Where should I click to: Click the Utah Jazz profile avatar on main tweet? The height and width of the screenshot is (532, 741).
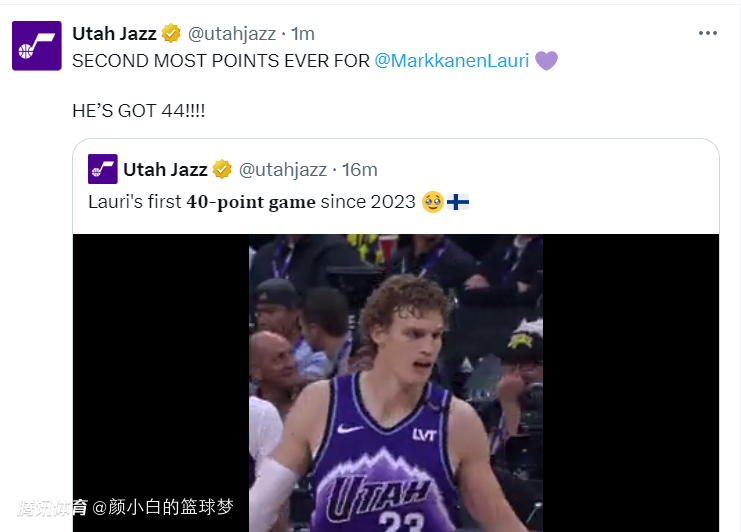(37, 45)
